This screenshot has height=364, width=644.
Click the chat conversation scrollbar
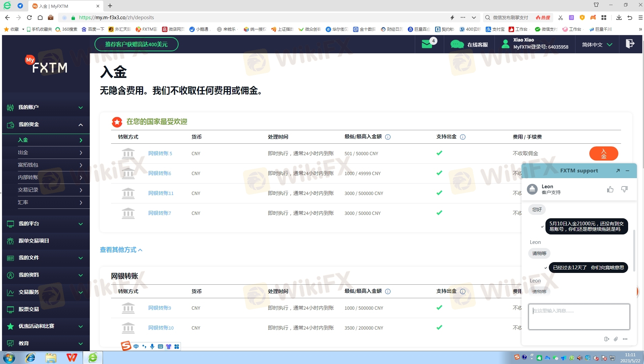tap(634, 250)
